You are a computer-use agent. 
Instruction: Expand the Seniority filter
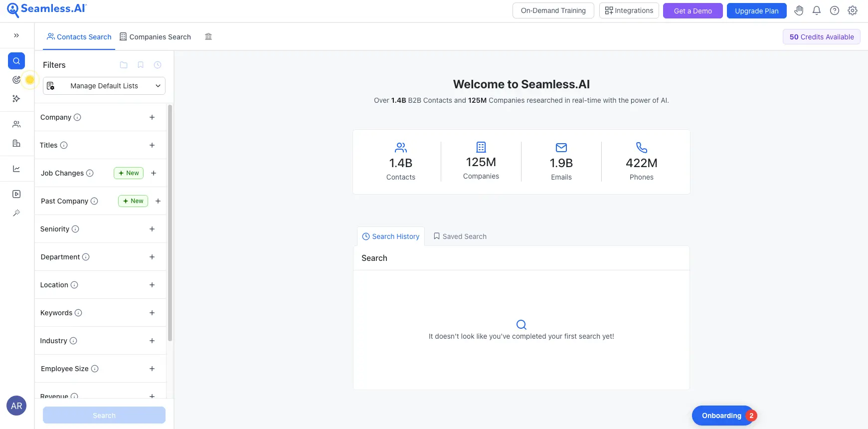[152, 229]
